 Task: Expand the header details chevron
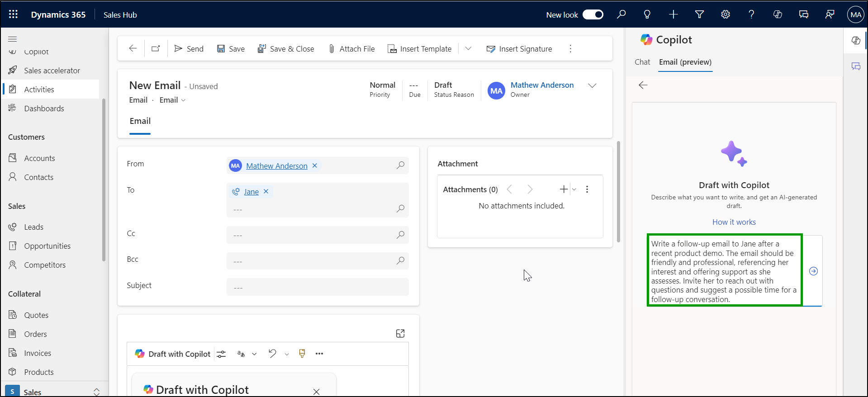pos(592,85)
